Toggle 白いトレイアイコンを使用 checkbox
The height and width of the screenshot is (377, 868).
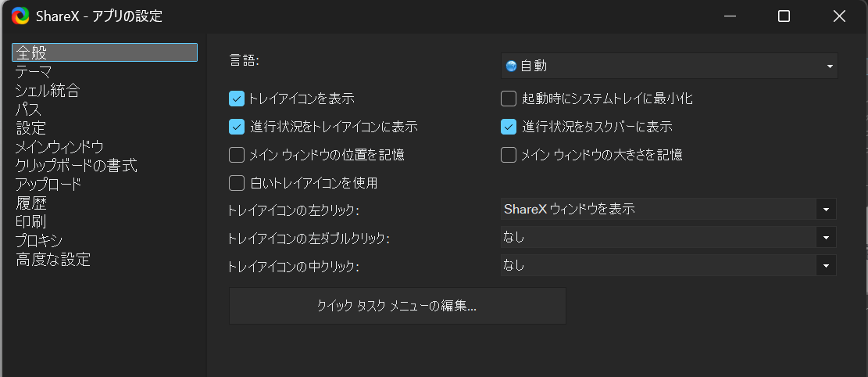click(237, 183)
